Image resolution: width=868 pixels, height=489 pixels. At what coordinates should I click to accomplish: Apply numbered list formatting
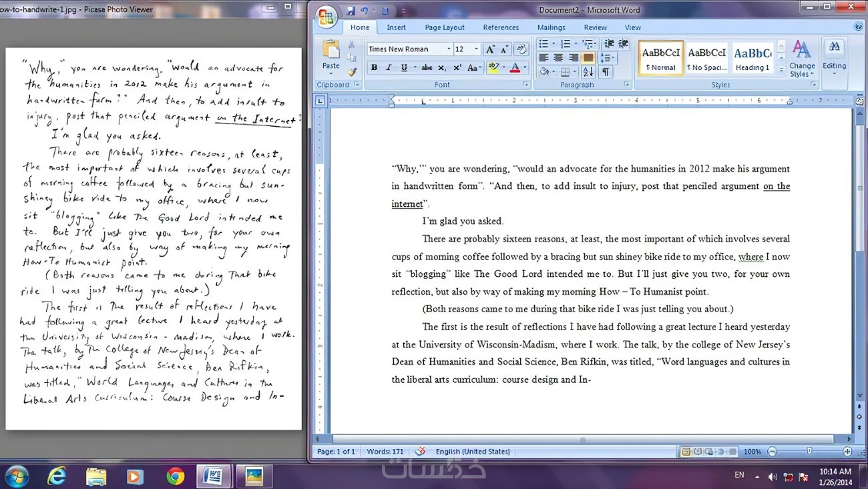click(x=566, y=44)
